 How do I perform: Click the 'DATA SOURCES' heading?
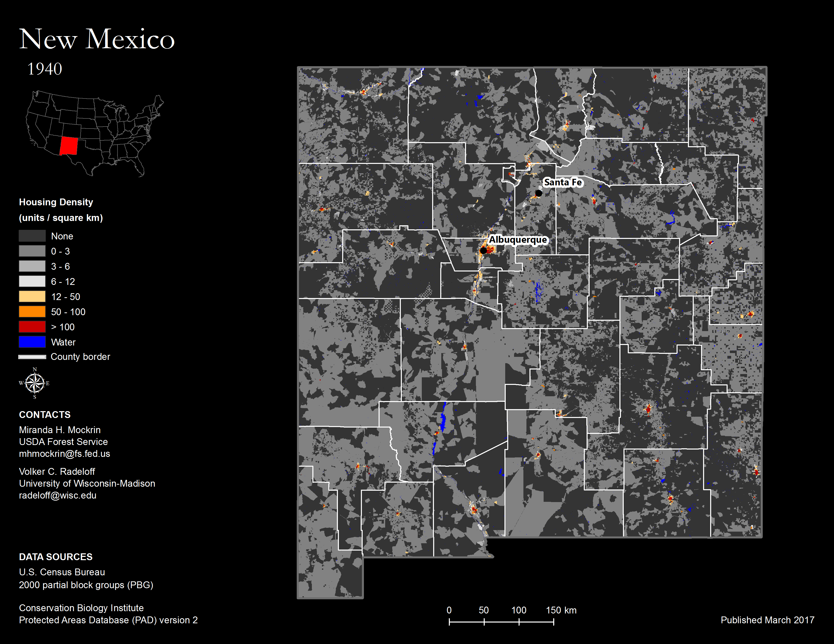(x=56, y=557)
